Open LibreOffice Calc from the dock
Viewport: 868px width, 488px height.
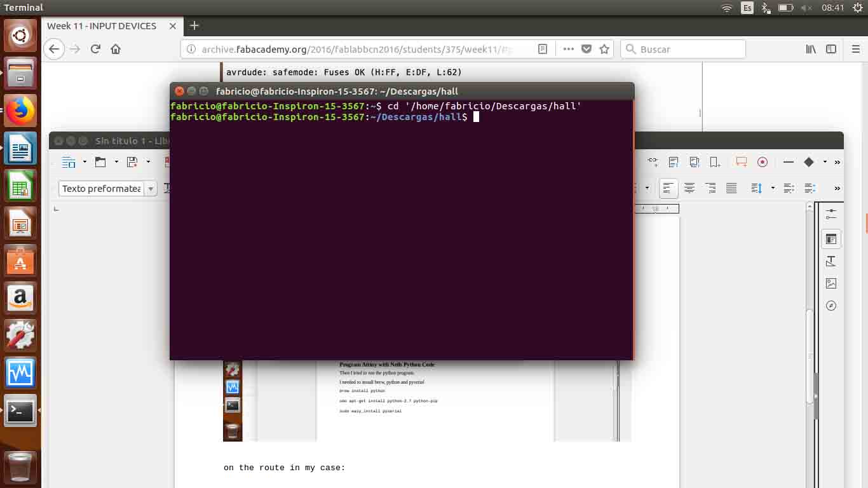click(x=20, y=187)
